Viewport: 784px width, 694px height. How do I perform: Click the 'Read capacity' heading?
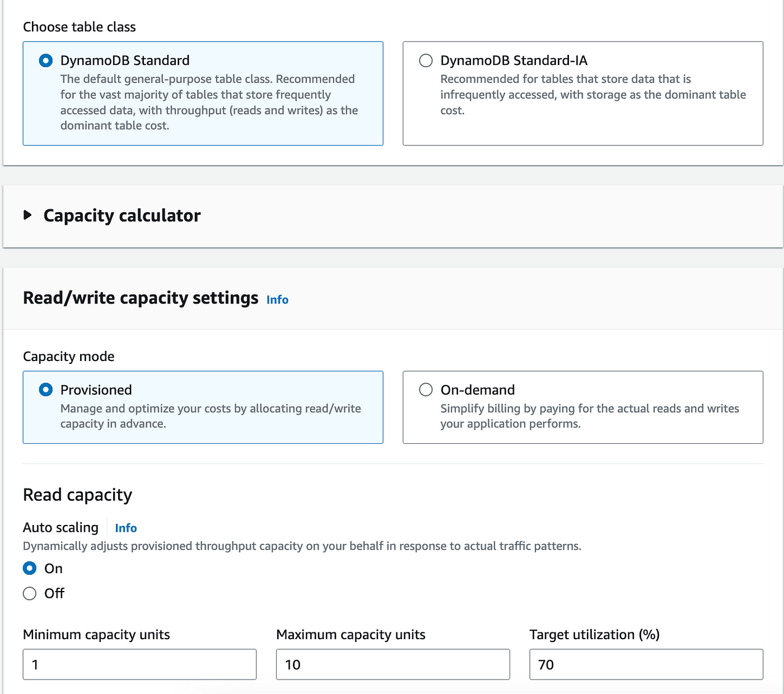tap(77, 495)
